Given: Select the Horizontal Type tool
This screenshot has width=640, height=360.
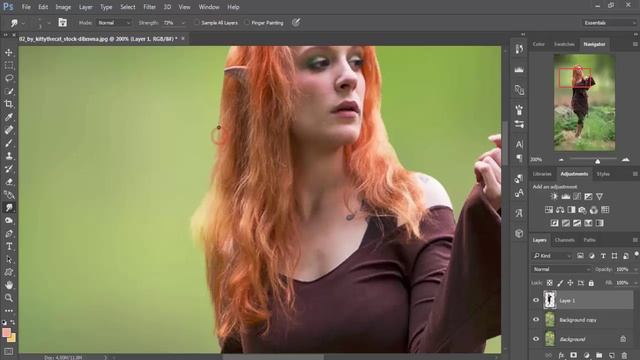Looking at the screenshot, I should [x=9, y=247].
